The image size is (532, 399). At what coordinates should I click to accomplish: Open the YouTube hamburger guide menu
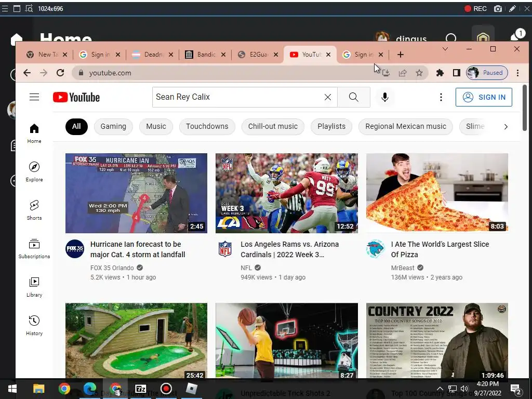(x=34, y=97)
